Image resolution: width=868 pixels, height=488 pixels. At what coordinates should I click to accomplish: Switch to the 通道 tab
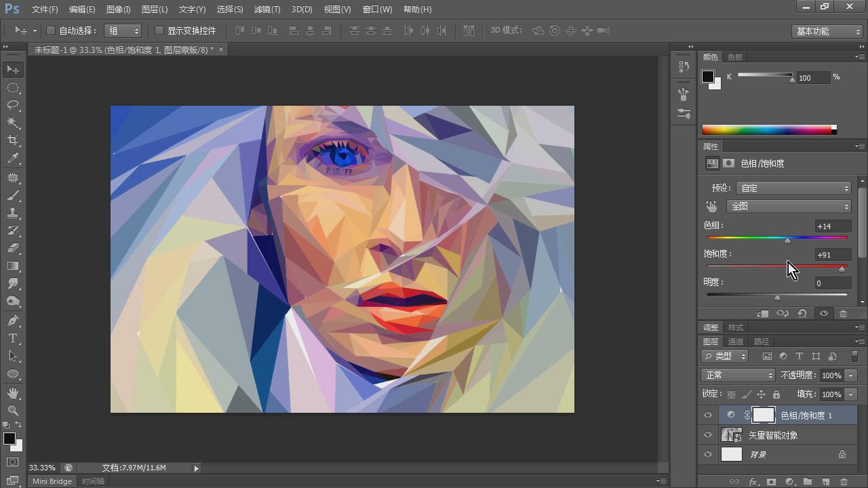[x=735, y=342]
